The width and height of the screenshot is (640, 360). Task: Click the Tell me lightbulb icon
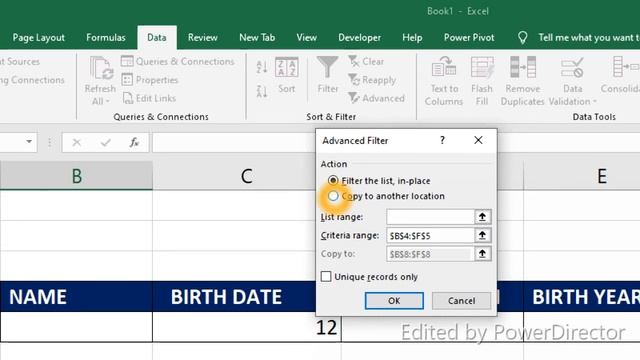(522, 38)
